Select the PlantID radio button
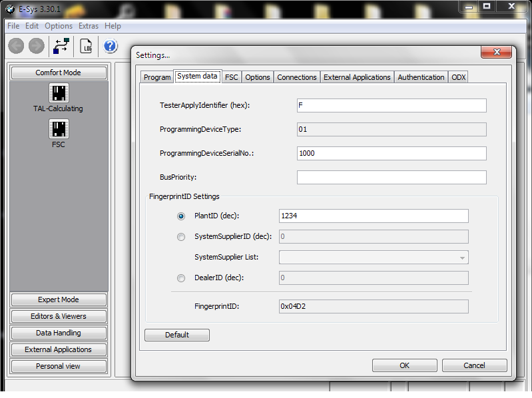Screen dimensions: 532x398 (181, 216)
